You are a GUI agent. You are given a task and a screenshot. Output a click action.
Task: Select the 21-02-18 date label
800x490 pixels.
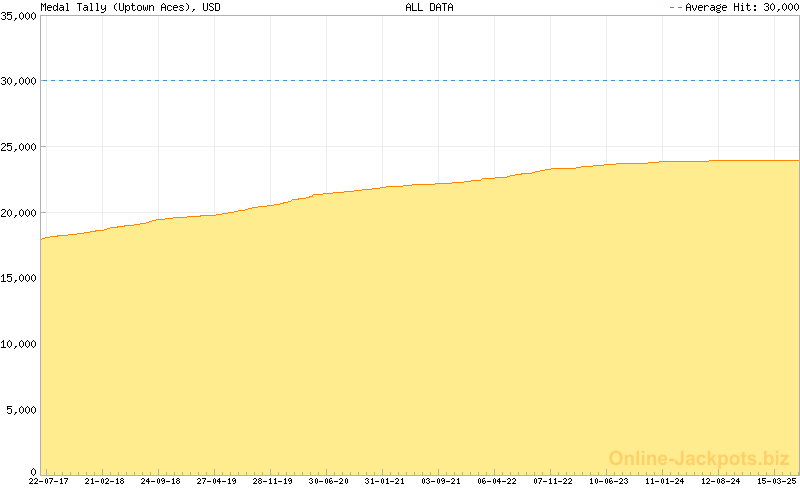pos(104,481)
